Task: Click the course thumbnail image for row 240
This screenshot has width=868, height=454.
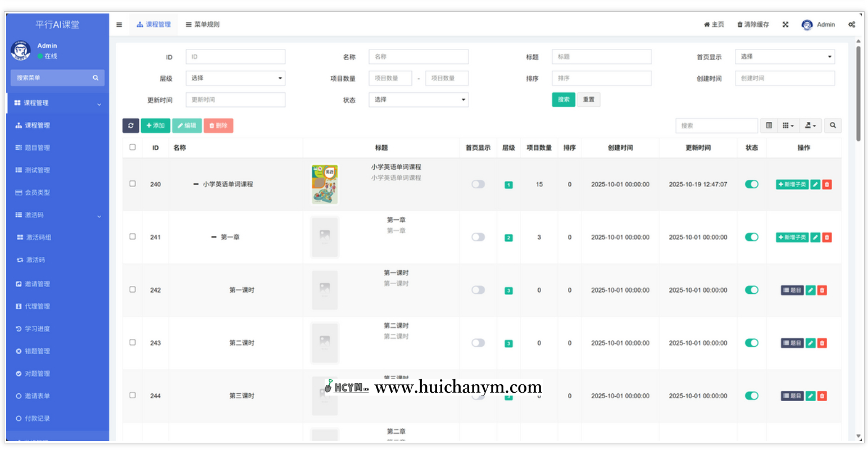Action: pyautogui.click(x=324, y=184)
